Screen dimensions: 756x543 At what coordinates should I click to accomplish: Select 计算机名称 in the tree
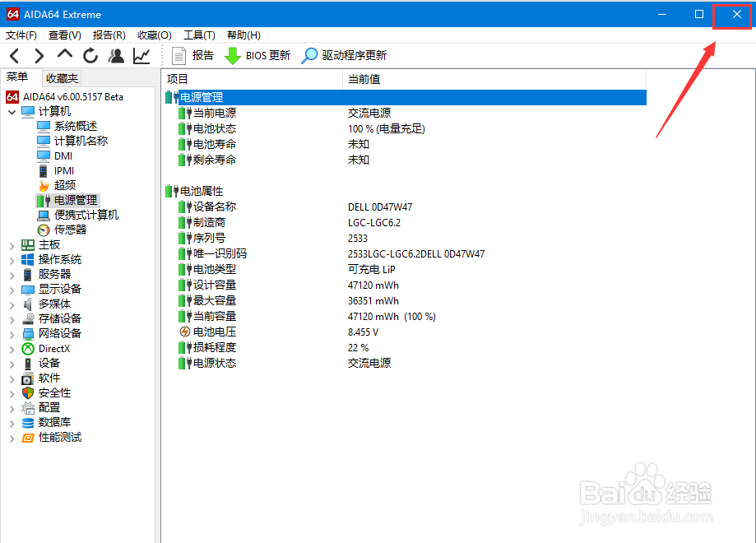tap(81, 142)
